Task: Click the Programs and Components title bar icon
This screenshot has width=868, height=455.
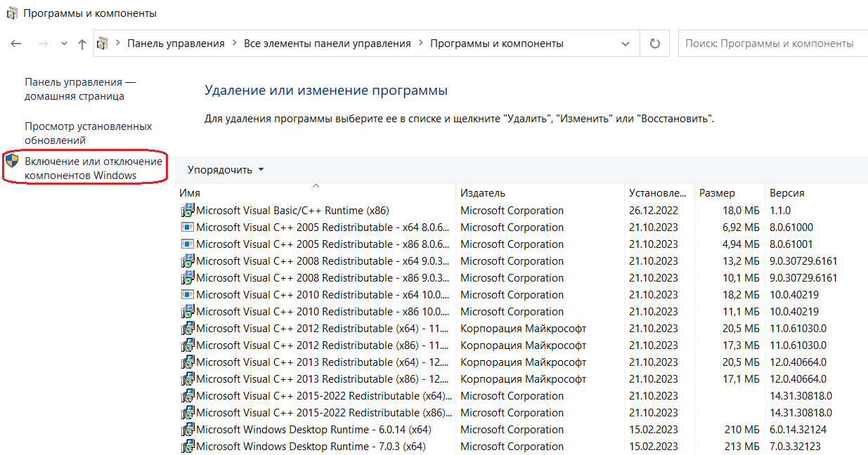Action: point(11,13)
